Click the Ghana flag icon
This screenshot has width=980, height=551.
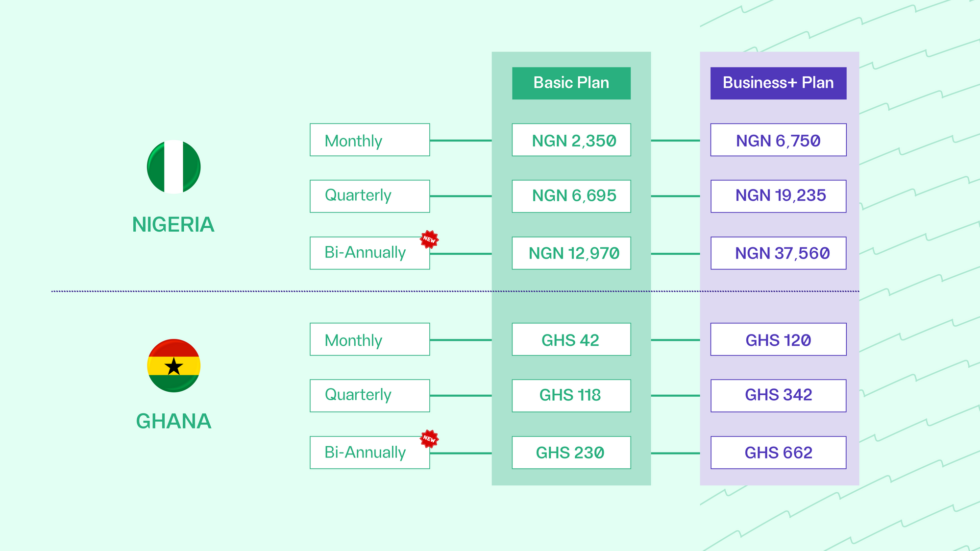pyautogui.click(x=173, y=365)
